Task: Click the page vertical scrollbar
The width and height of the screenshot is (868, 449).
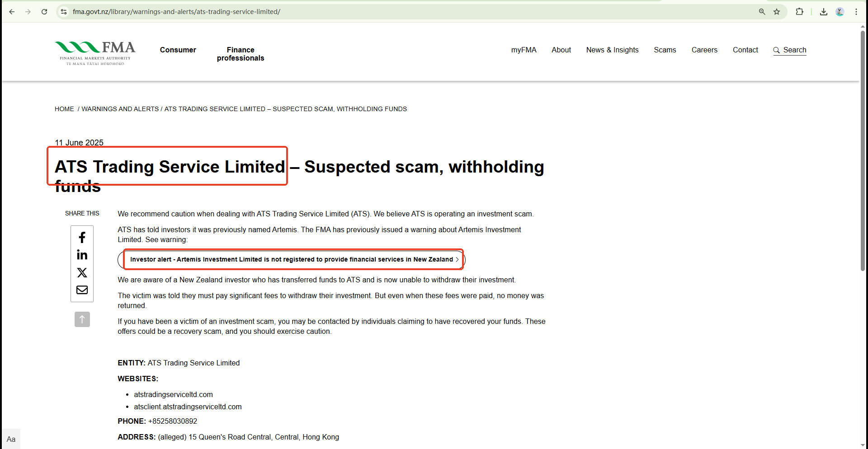Action: (863, 149)
